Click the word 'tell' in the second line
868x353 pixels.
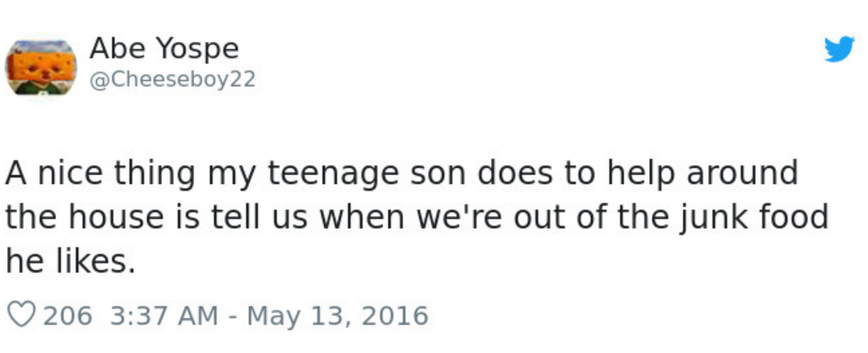coord(234,217)
